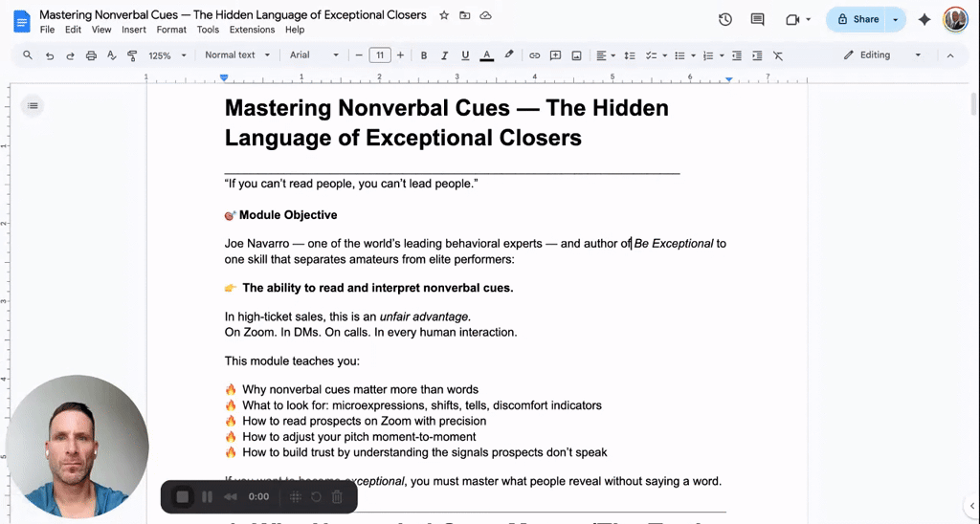Undo the last action
980x524 pixels.
(50, 55)
